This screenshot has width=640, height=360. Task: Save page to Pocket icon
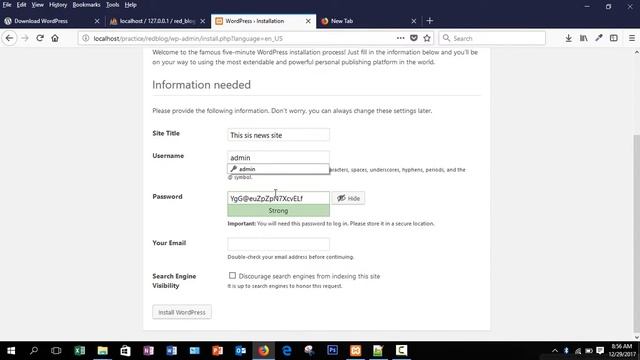pyautogui.click(x=413, y=38)
